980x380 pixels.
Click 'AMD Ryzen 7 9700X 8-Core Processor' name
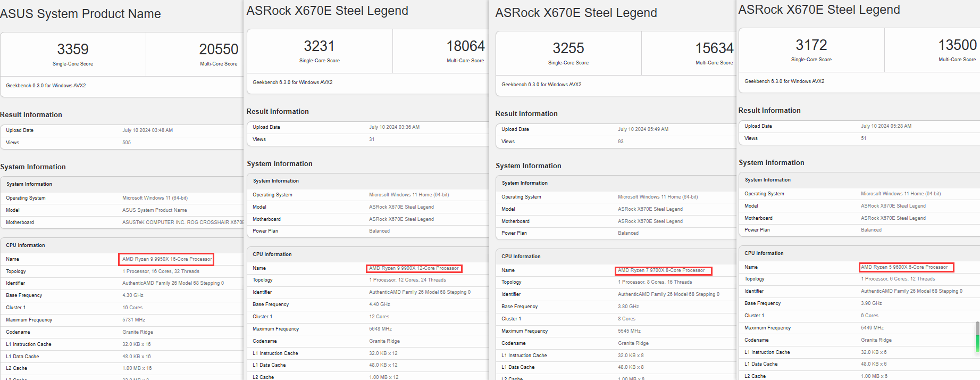click(x=661, y=270)
